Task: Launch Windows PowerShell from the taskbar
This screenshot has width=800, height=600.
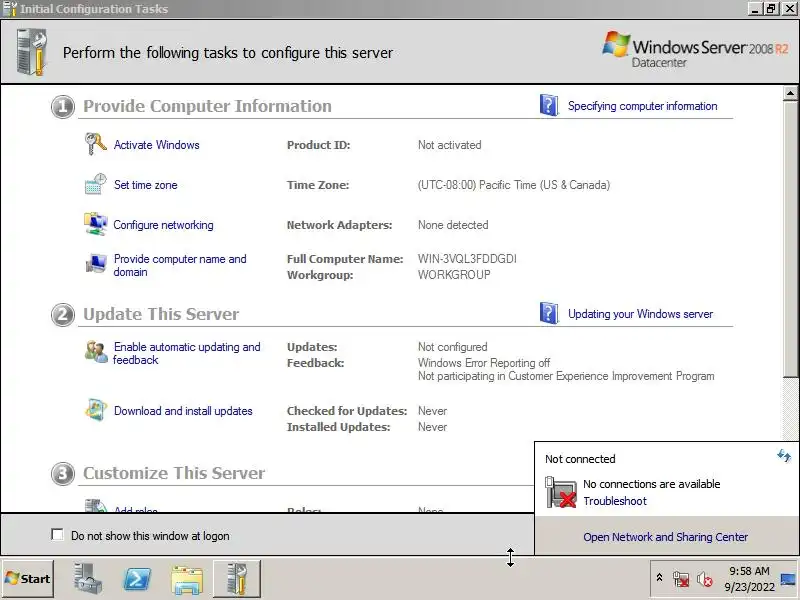Action: [x=137, y=579]
